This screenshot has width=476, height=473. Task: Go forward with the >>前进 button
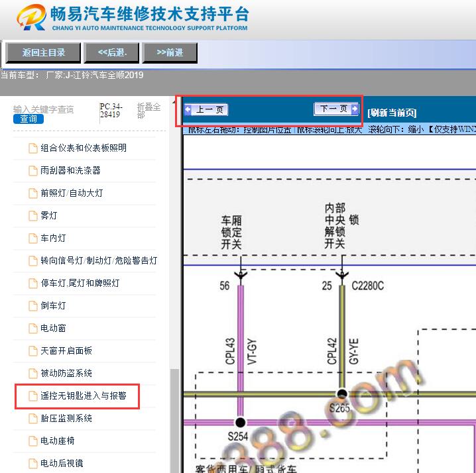170,53
